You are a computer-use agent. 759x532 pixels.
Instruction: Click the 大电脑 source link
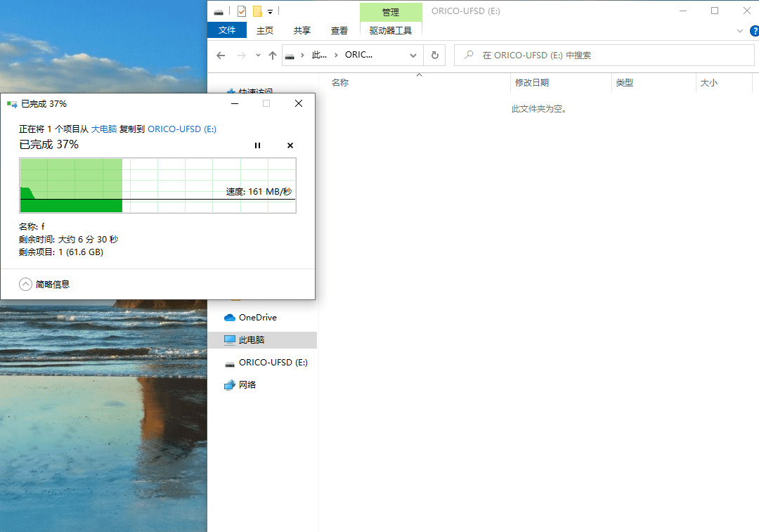[104, 129]
